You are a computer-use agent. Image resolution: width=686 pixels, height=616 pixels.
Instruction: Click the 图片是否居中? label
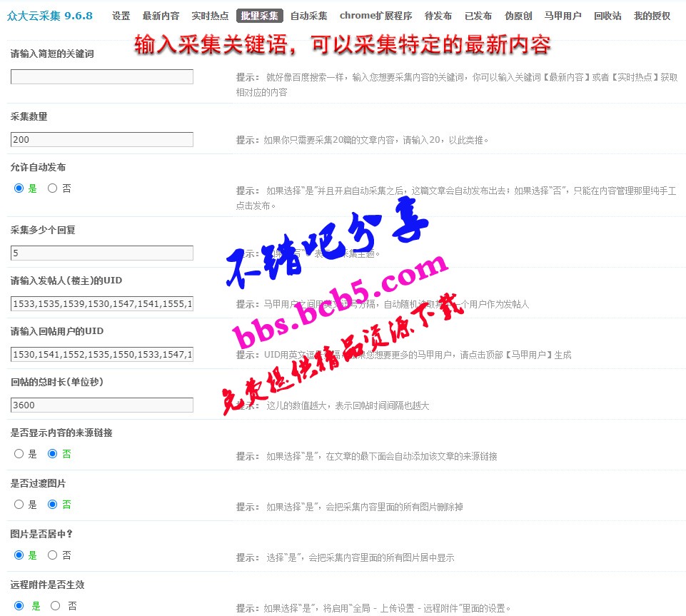pyautogui.click(x=41, y=534)
